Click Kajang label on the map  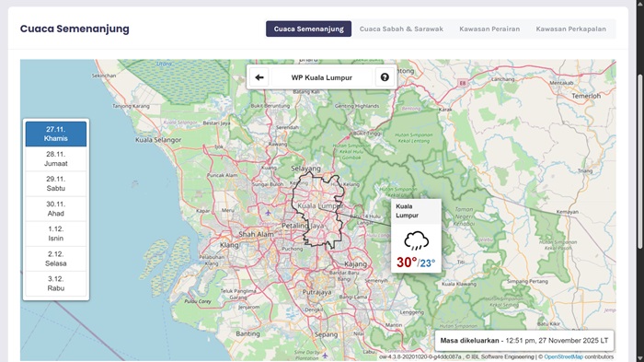(x=356, y=264)
